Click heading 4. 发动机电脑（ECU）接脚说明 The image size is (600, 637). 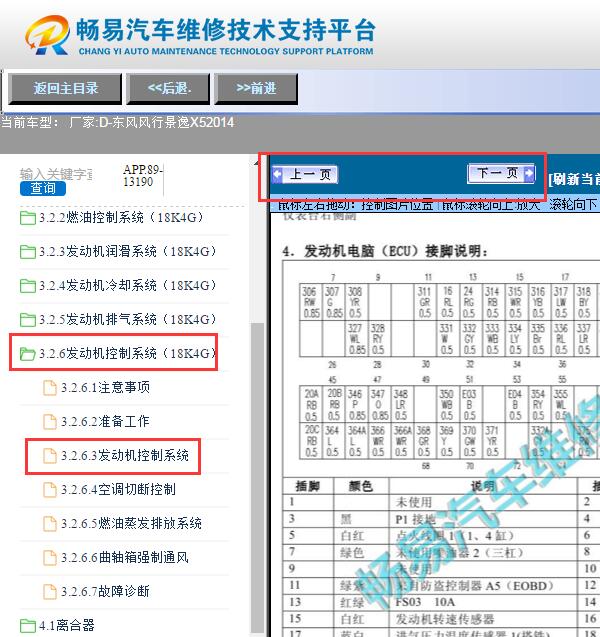pos(385,251)
